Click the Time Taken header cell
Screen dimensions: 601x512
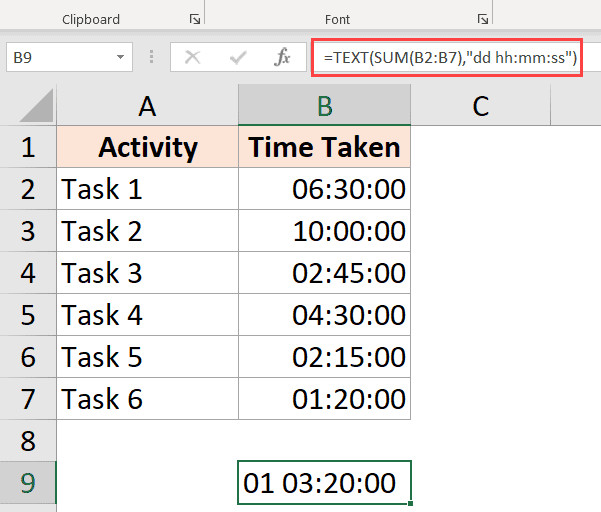[324, 148]
